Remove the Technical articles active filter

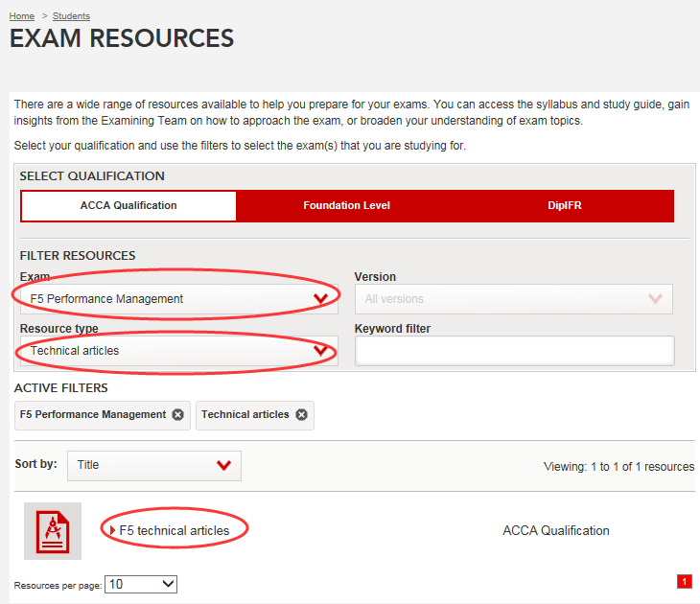coord(301,415)
